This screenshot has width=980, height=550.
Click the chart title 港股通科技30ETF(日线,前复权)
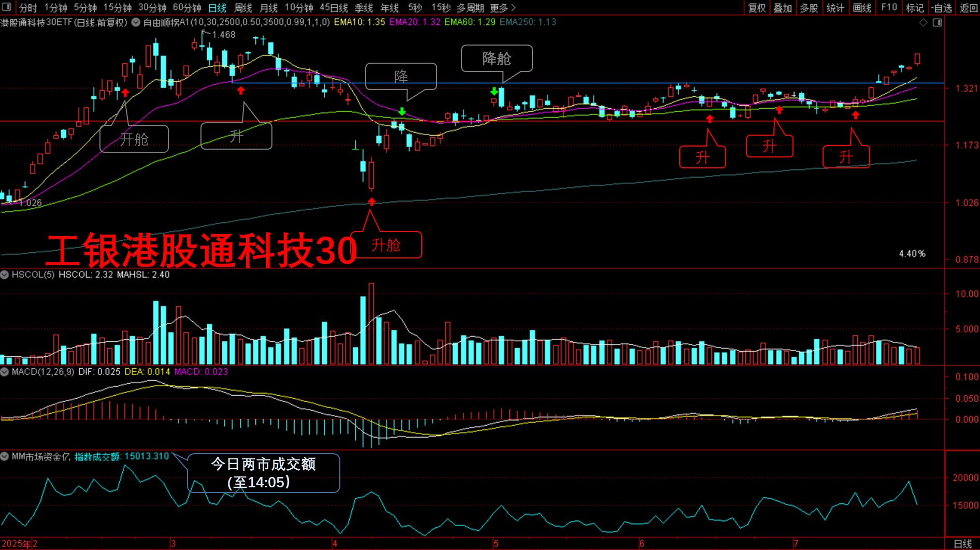64,22
